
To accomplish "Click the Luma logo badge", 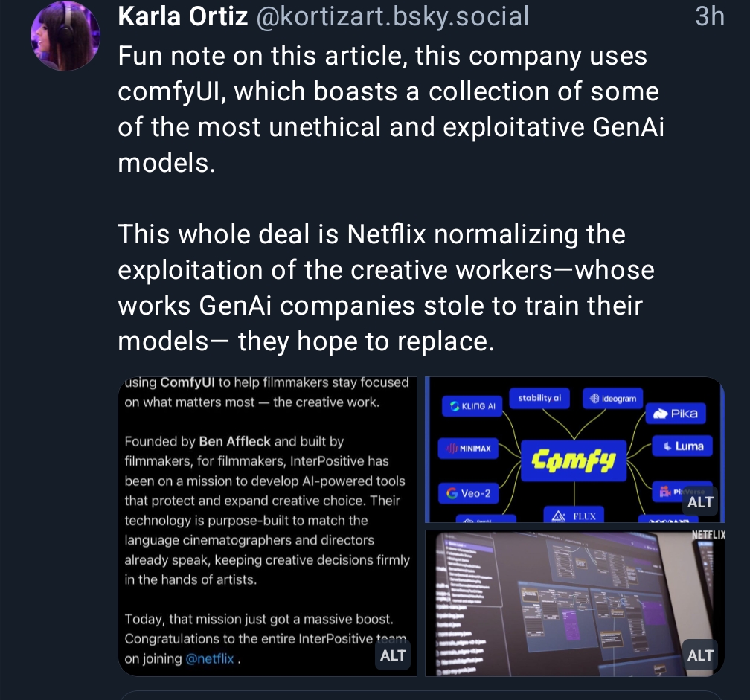I will coord(678,446).
